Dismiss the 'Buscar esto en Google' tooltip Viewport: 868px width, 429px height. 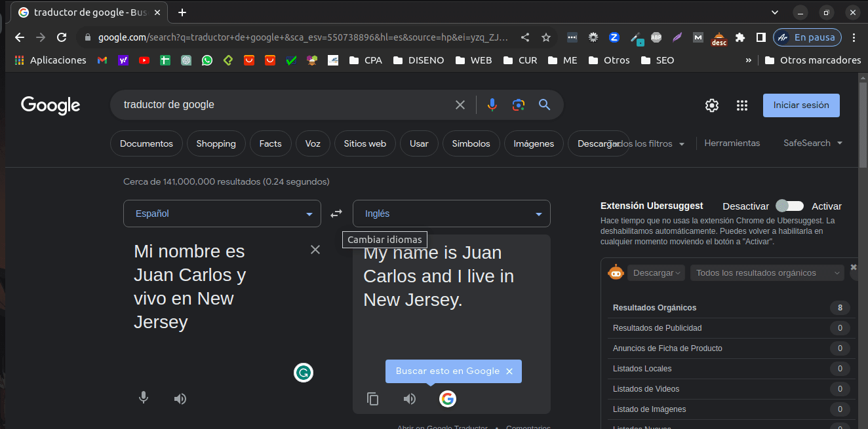point(509,371)
